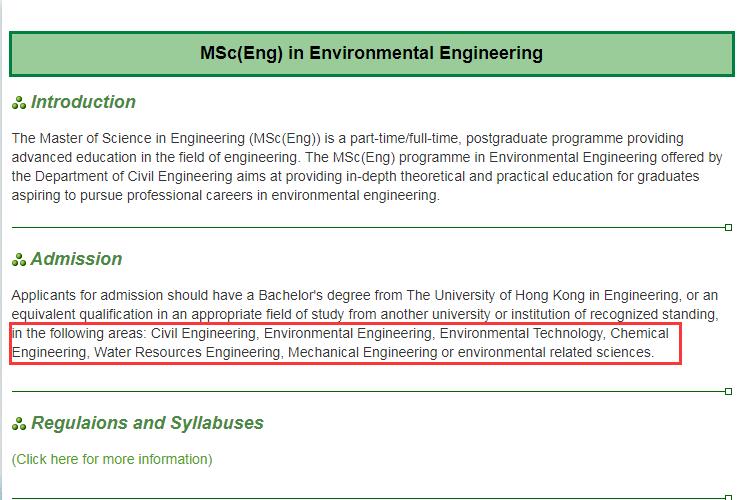Screen dimensions: 737x500
Task: Click the trefoil icon beside Introduction
Action: coord(19,103)
